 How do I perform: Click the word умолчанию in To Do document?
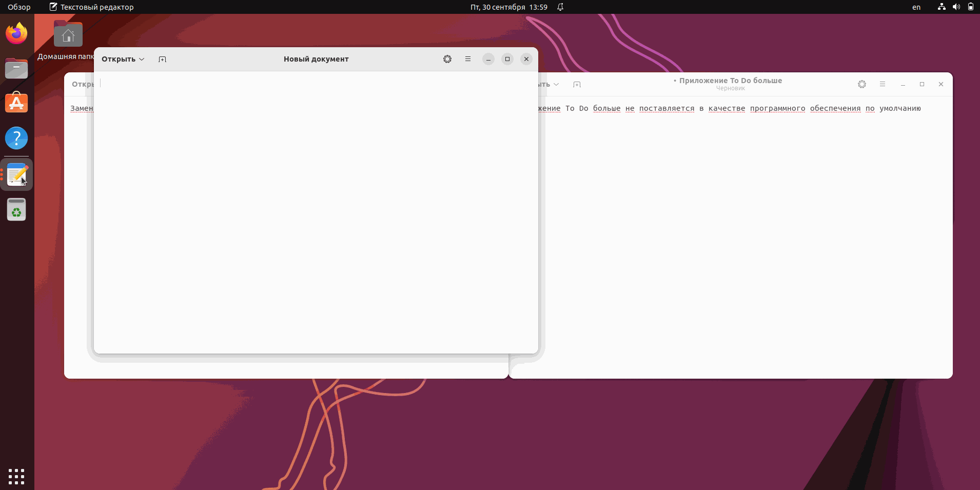click(900, 108)
